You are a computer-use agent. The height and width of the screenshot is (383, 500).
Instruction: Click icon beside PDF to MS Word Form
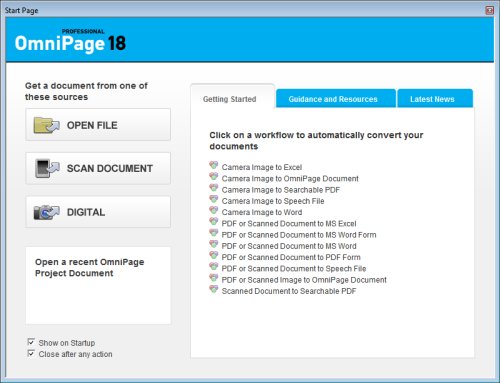pyautogui.click(x=213, y=233)
